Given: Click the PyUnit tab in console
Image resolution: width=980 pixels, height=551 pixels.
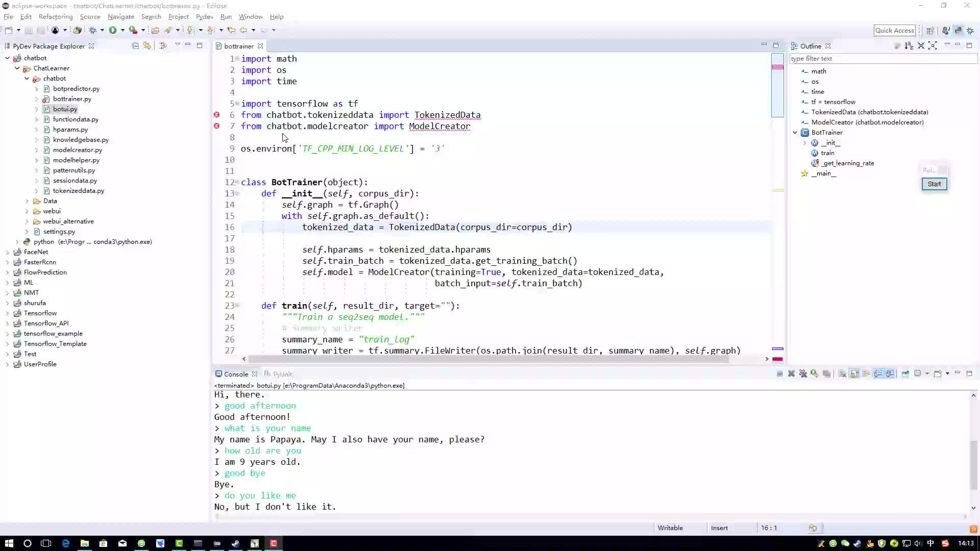Looking at the screenshot, I should [282, 373].
